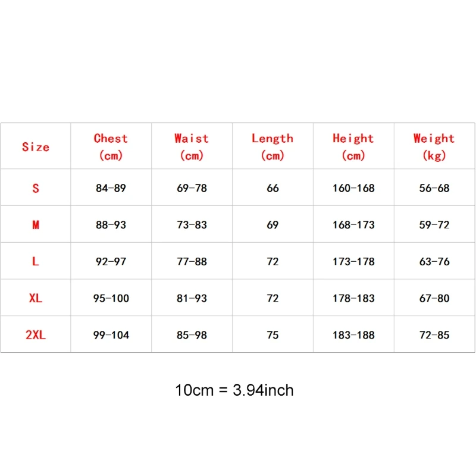The width and height of the screenshot is (476, 476).
Task: Click the 173-178 height cell
Action: point(353,262)
